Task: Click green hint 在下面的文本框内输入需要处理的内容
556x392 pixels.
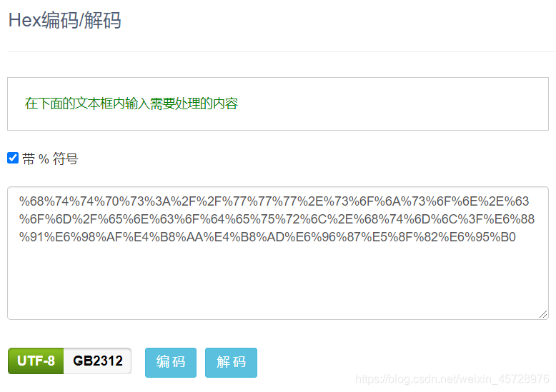Action: tap(131, 104)
